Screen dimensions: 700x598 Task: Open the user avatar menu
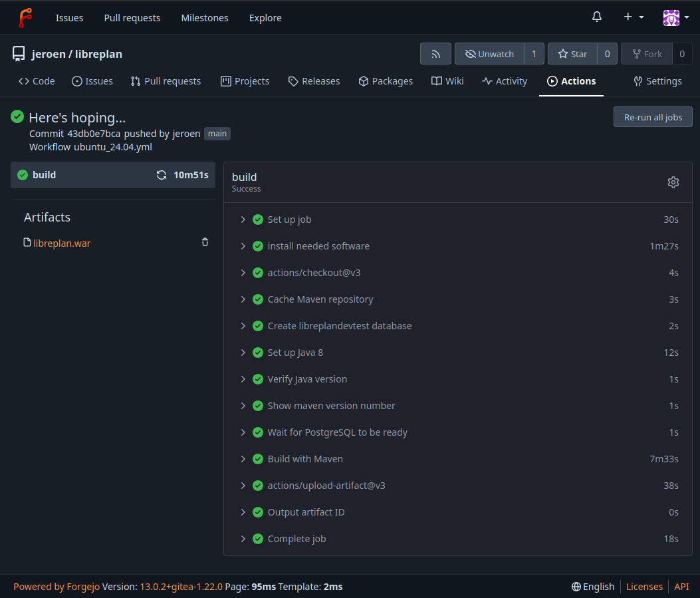674,17
